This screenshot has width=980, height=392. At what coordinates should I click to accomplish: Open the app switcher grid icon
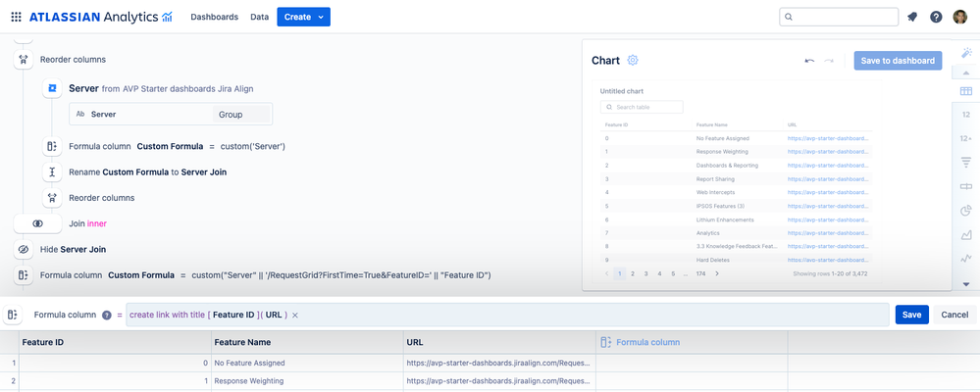17,17
